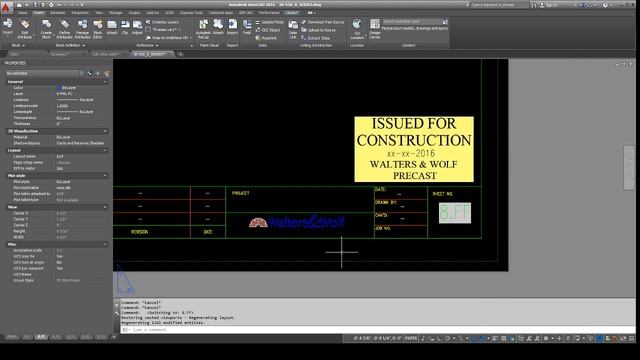
Task: Open the Manage ribbon tab
Action: click(x=116, y=13)
